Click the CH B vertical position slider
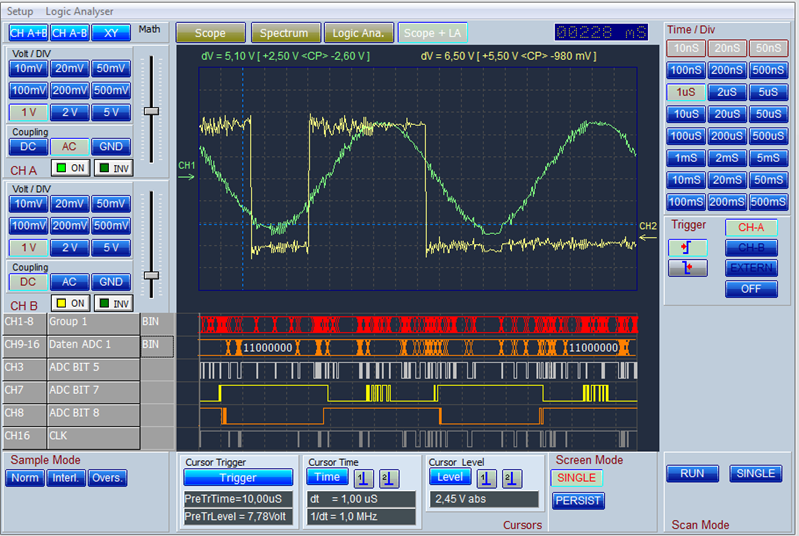 pos(151,276)
